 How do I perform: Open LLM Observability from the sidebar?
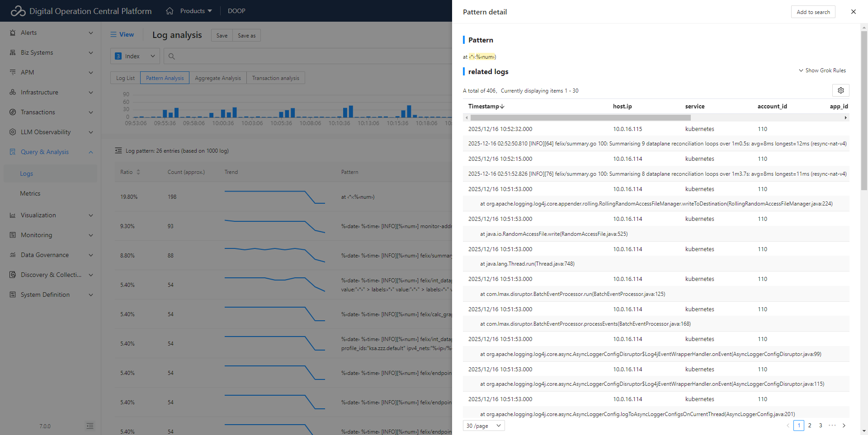click(x=46, y=132)
